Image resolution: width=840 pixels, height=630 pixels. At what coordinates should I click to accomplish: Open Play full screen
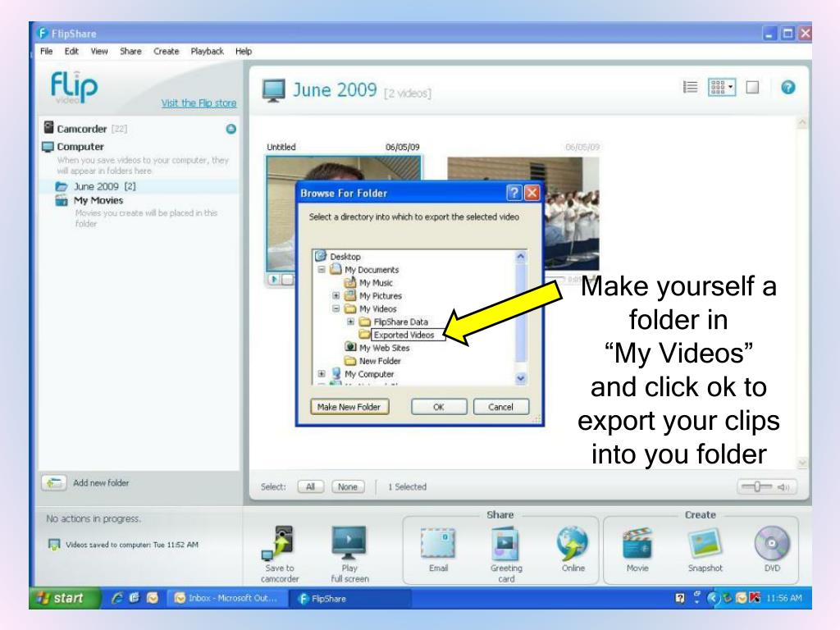tap(349, 542)
